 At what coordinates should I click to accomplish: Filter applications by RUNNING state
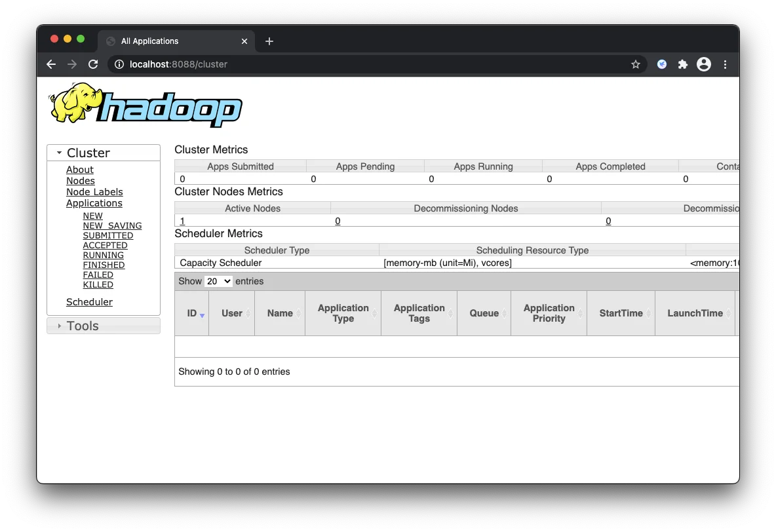click(x=103, y=256)
